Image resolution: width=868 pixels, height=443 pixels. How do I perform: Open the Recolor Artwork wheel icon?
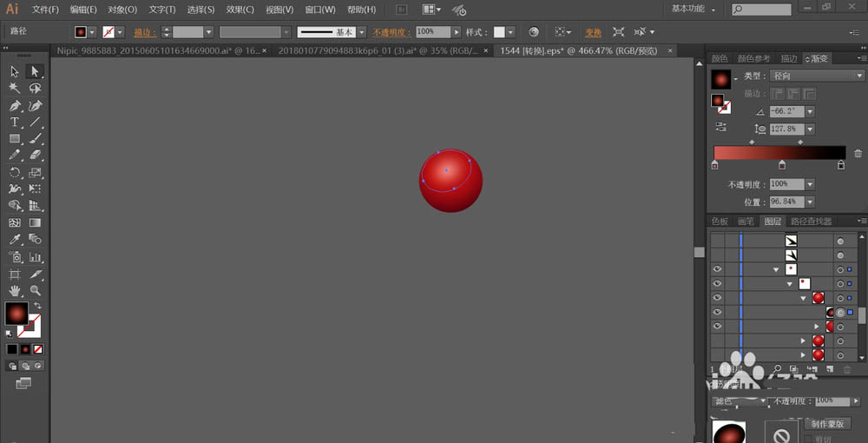coord(534,32)
